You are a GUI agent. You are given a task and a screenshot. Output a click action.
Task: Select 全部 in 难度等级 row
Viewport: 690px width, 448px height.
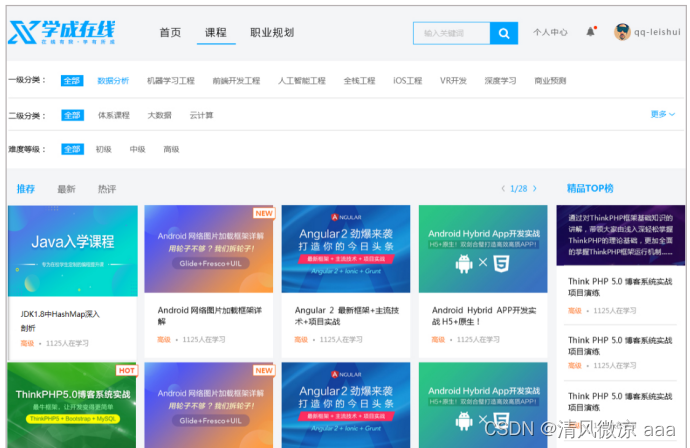pos(72,149)
